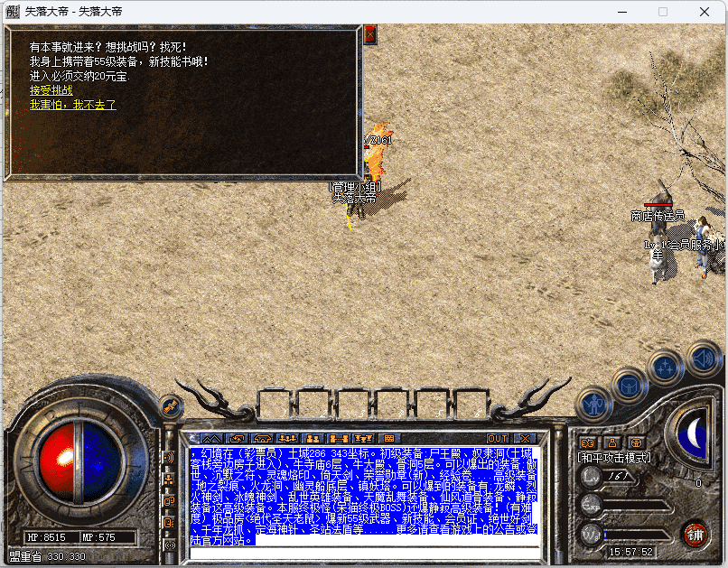Click the trophy ranking icon in toolbar

click(x=363, y=439)
